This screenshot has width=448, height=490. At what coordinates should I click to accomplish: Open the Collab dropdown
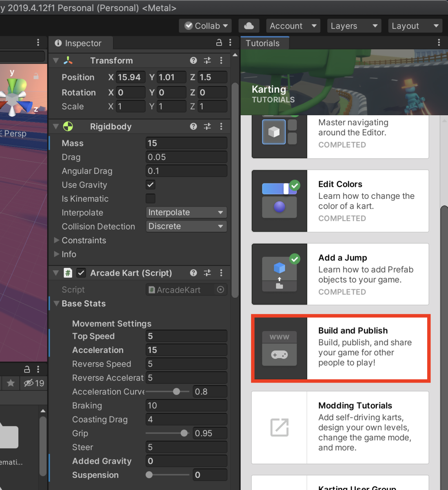pos(205,26)
